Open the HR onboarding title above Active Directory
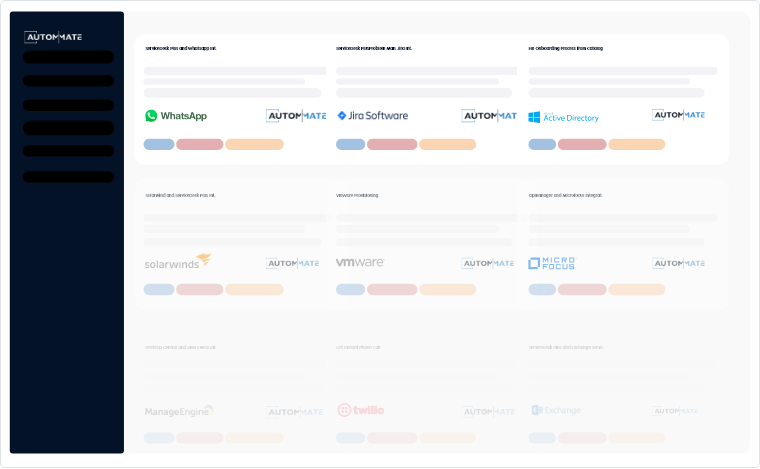Image resolution: width=760 pixels, height=469 pixels. pyautogui.click(x=566, y=48)
